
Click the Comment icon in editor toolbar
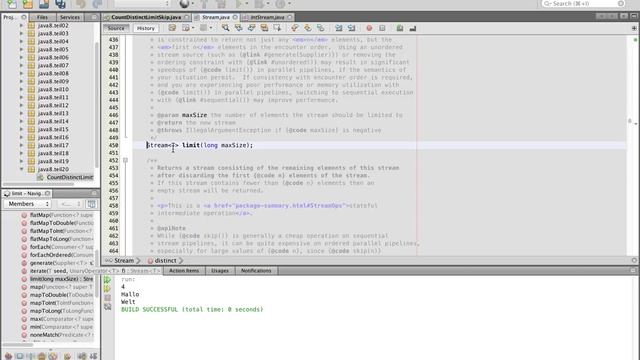tap(400, 28)
